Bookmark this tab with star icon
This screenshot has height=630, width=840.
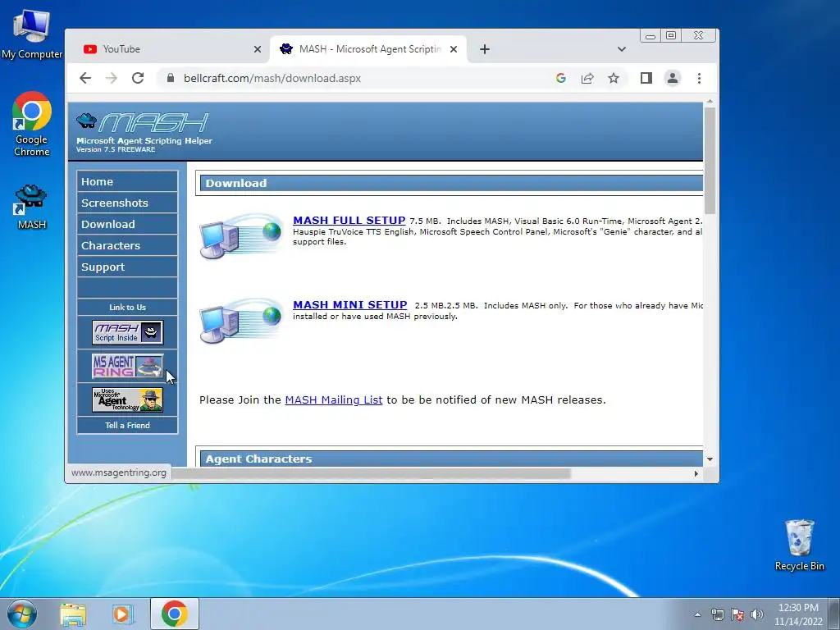click(614, 78)
